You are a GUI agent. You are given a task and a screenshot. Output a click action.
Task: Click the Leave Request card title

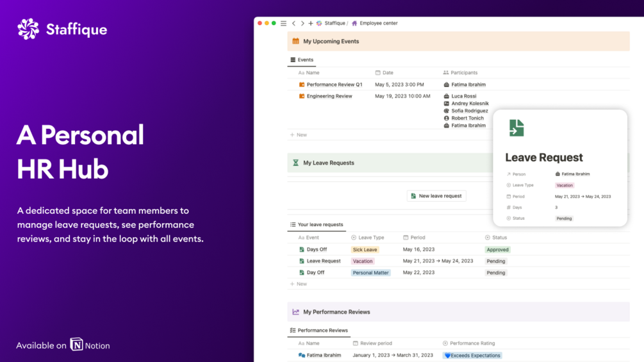click(x=544, y=158)
